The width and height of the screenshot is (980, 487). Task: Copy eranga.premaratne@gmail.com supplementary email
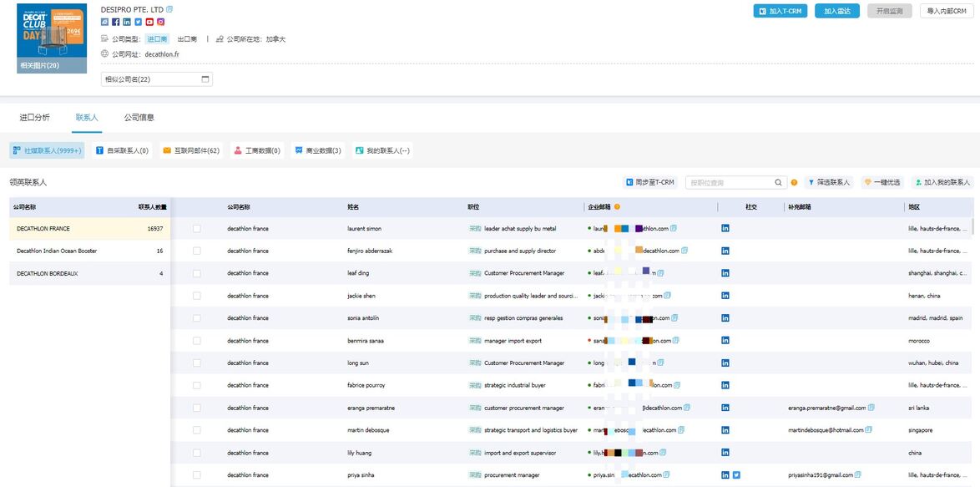pos(871,408)
